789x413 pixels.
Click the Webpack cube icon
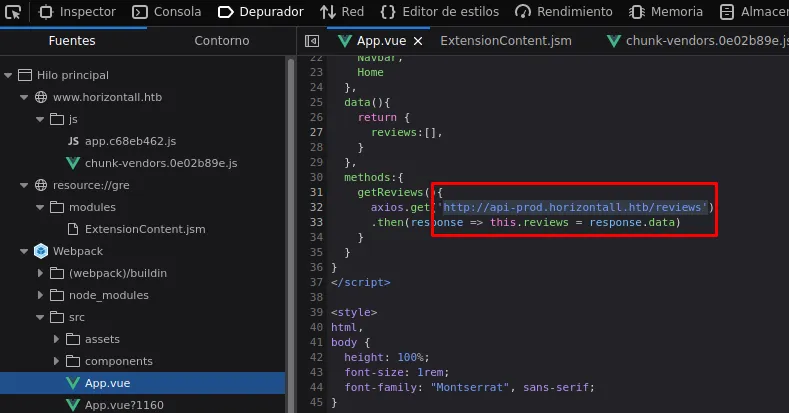(41, 251)
